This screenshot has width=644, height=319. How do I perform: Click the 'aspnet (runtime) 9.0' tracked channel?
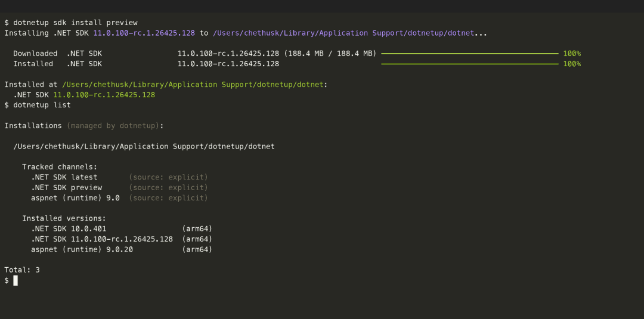tap(75, 198)
